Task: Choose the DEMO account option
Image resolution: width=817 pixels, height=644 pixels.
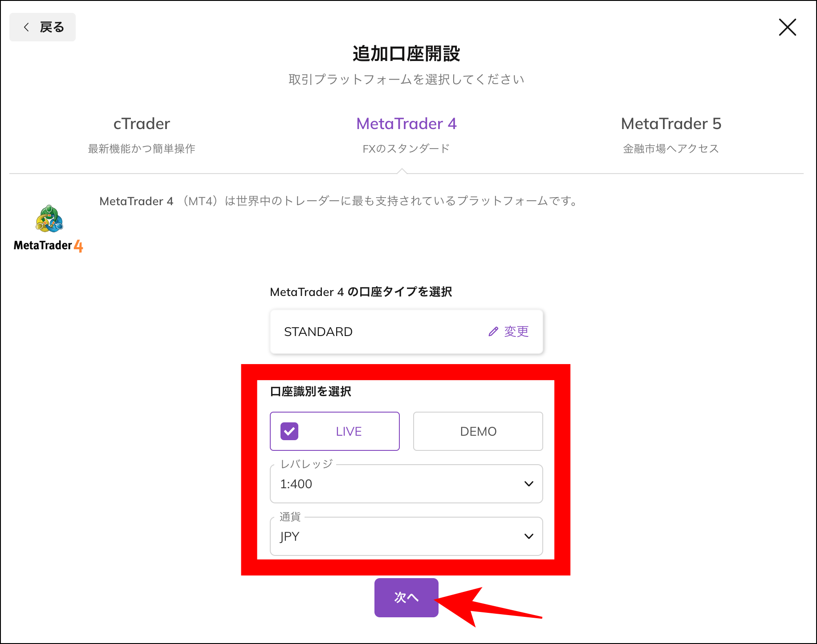Action: click(478, 431)
